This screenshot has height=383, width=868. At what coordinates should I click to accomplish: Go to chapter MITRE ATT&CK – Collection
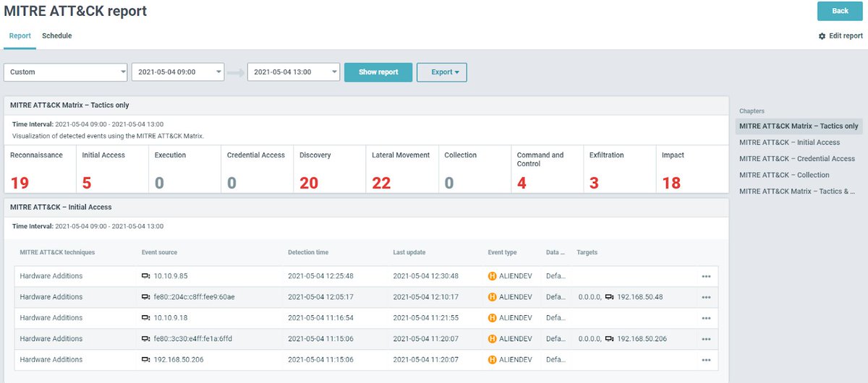pyautogui.click(x=784, y=175)
